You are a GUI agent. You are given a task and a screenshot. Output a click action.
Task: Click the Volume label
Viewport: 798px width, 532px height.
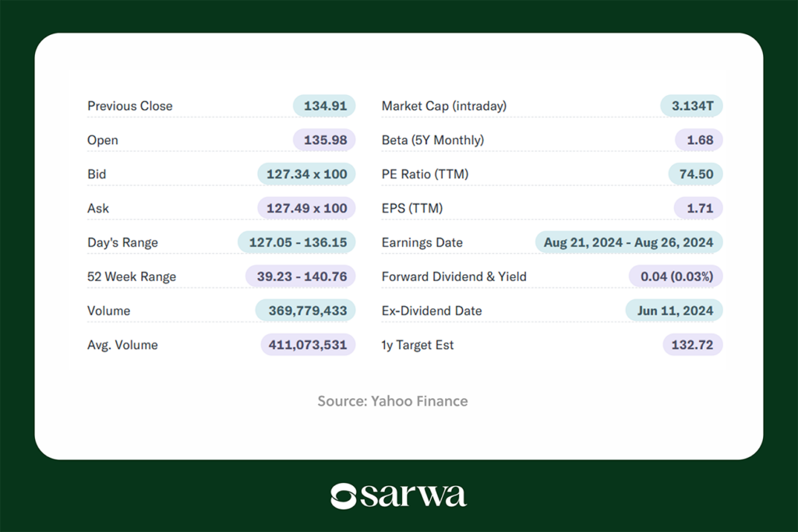click(x=108, y=311)
